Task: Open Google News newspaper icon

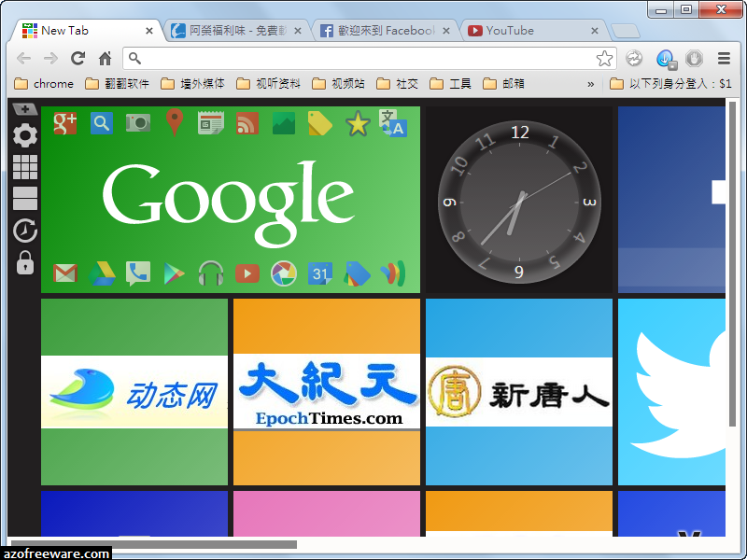Action: pyautogui.click(x=211, y=123)
